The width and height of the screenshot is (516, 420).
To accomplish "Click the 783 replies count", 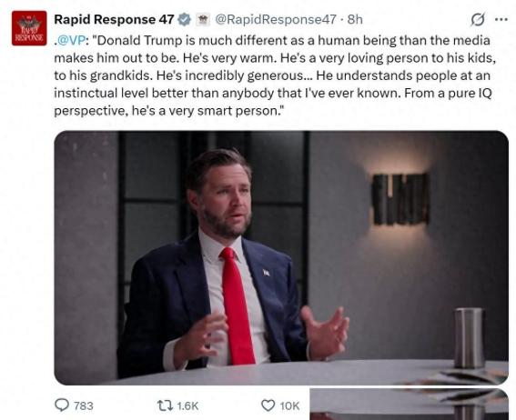I will 83,405.
